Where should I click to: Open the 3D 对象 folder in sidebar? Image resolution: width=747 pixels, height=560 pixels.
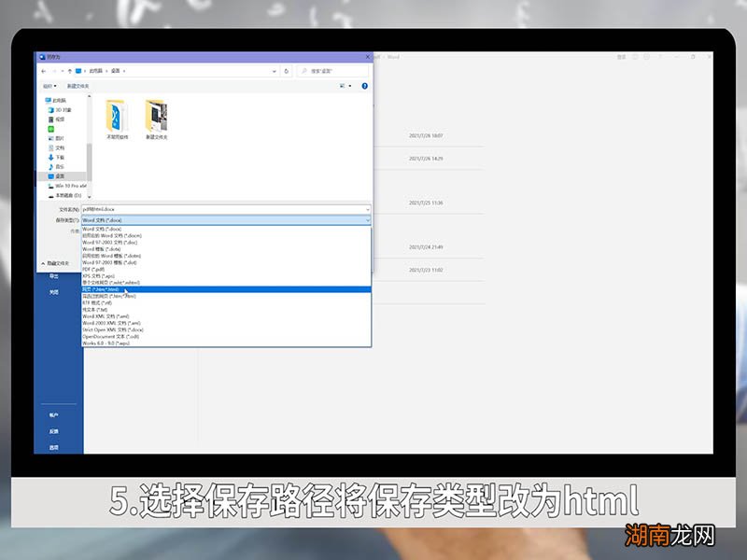(58, 108)
